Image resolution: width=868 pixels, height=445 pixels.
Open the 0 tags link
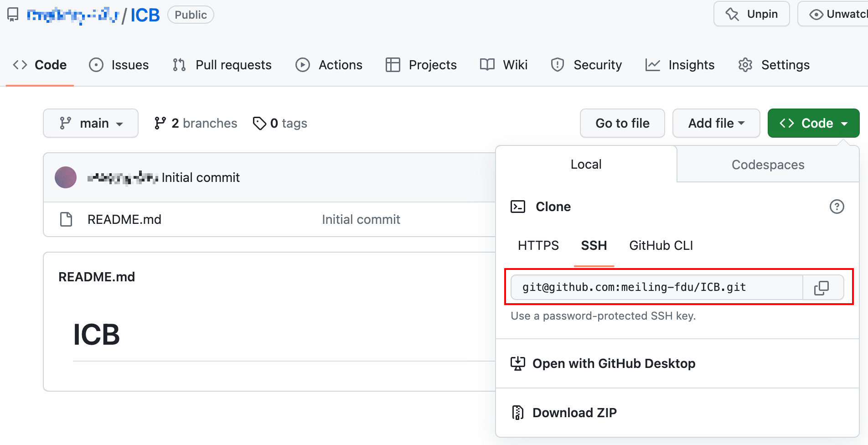click(x=280, y=123)
